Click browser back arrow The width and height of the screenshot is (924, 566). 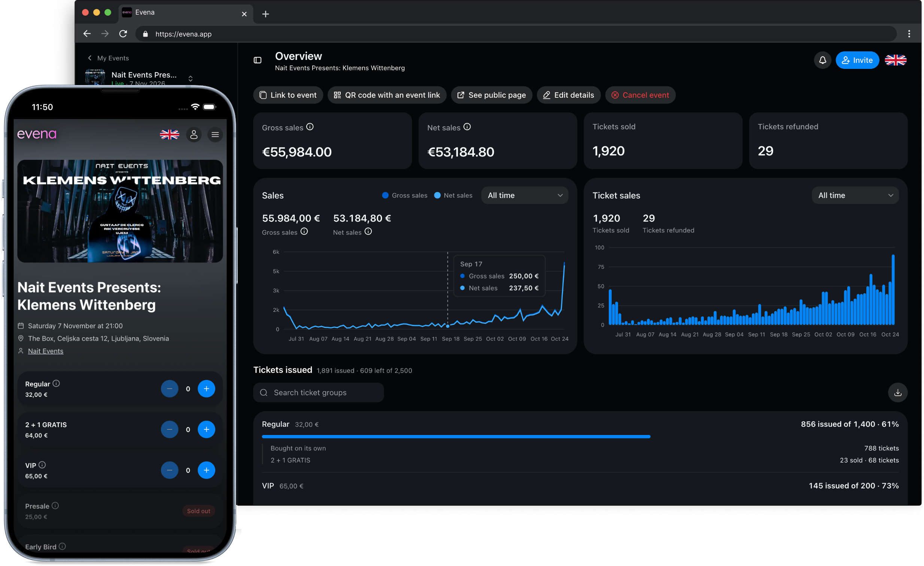87,34
